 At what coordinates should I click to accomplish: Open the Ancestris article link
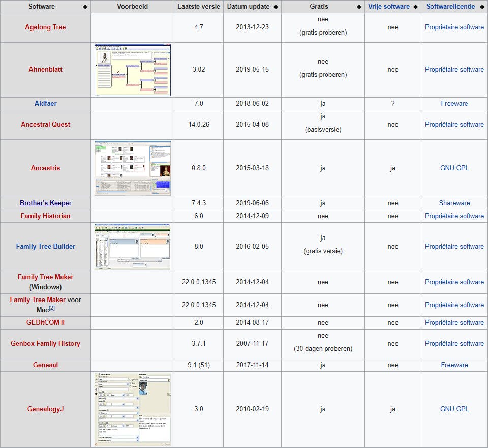[x=45, y=168]
